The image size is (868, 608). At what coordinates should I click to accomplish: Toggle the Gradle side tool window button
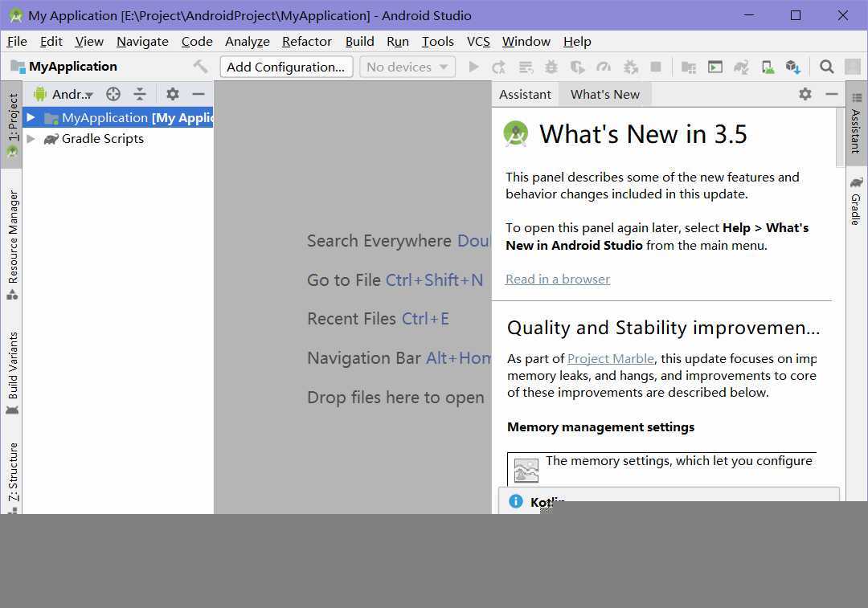[x=857, y=202]
